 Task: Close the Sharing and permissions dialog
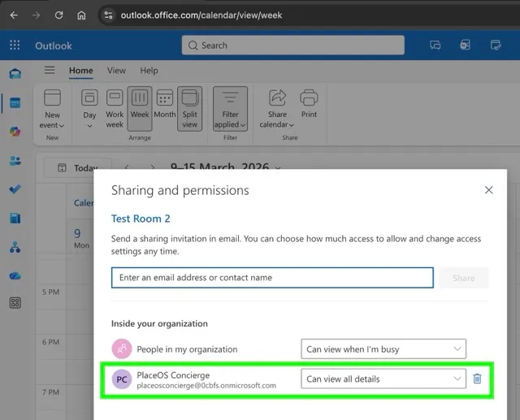[488, 190]
